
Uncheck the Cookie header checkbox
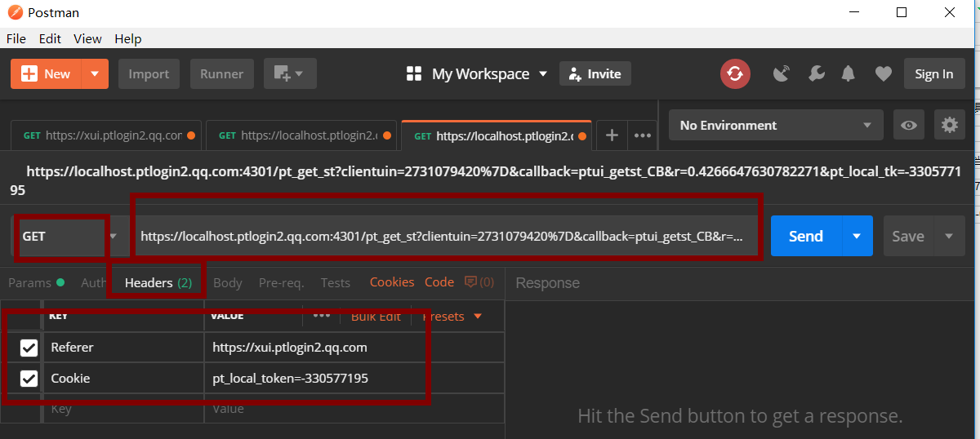(x=29, y=379)
